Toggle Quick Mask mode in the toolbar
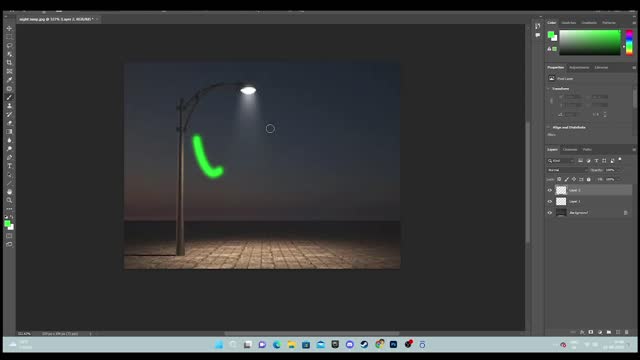 pos(9,236)
